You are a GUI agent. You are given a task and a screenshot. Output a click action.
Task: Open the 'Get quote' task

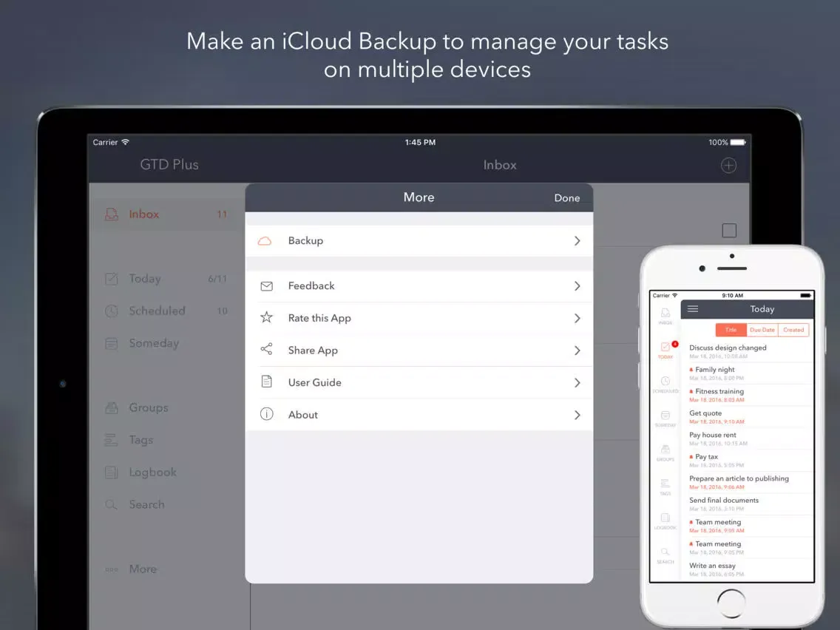pyautogui.click(x=748, y=417)
